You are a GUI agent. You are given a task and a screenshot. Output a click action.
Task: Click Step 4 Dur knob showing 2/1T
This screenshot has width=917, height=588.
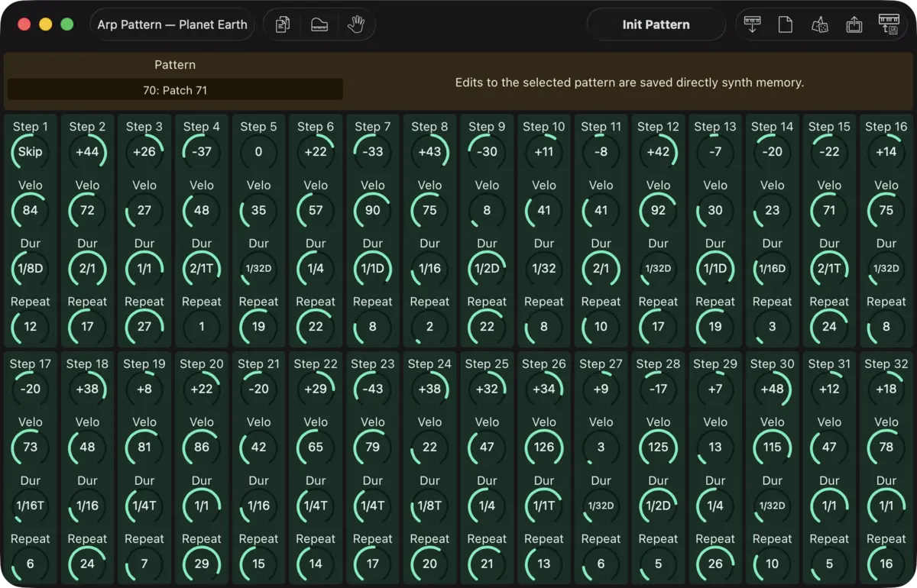pyautogui.click(x=202, y=269)
